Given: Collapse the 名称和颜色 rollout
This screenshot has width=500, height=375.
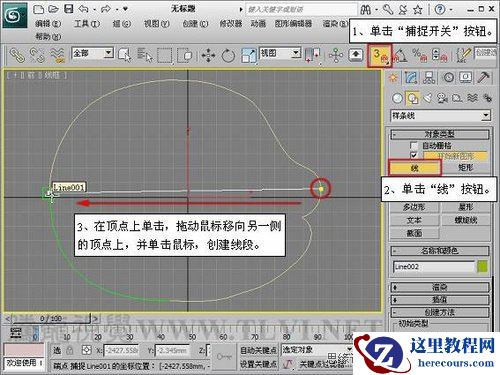Looking at the screenshot, I should (440, 251).
